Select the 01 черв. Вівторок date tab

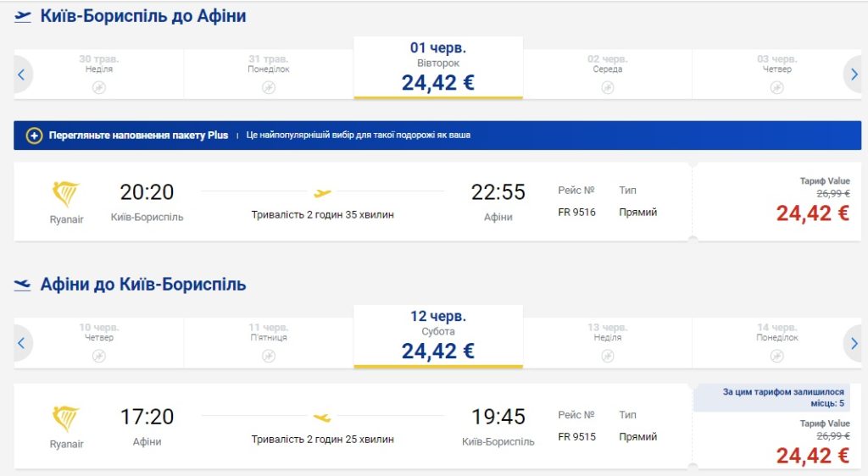[x=438, y=68]
